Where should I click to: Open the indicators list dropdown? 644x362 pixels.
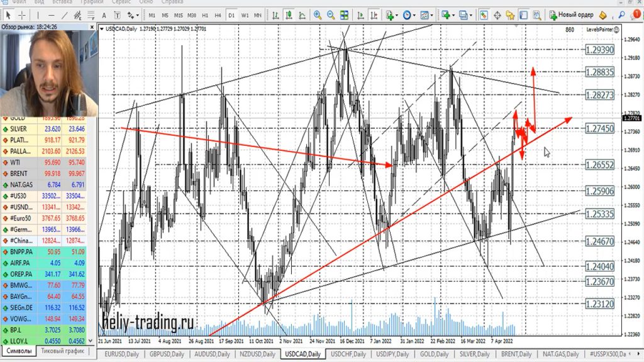392,14
